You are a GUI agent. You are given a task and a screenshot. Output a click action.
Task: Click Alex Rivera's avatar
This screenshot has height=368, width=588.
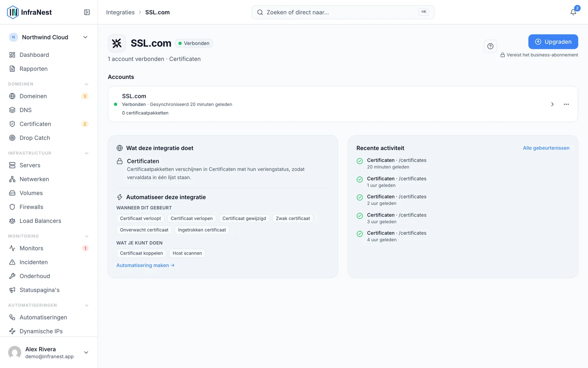[x=15, y=352]
